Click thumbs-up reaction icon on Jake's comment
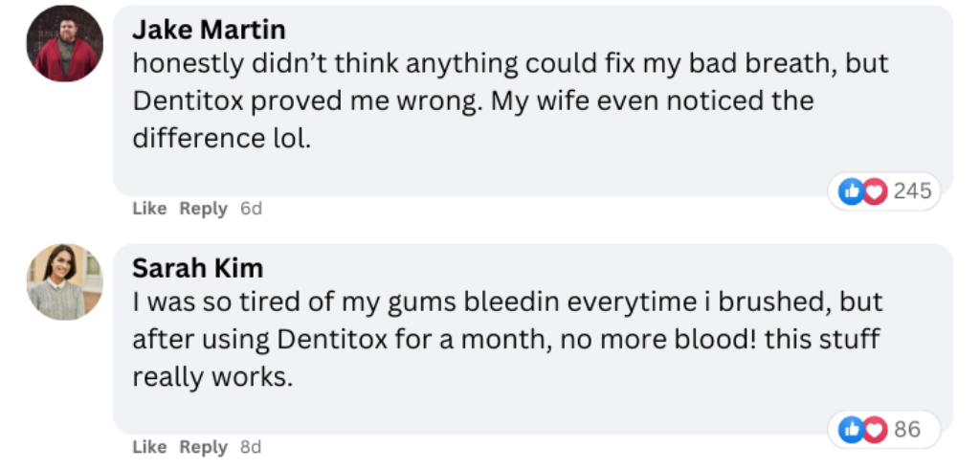Viewport: 980px width, 469px height. pos(851,191)
